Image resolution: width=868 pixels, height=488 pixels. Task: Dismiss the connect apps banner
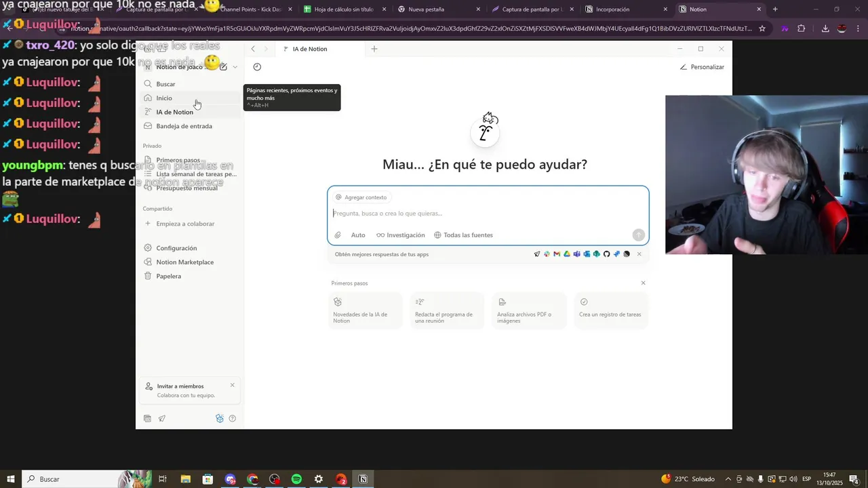tap(639, 254)
